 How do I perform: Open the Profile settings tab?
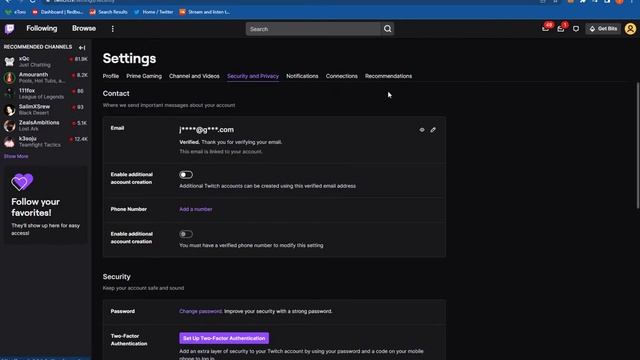tap(111, 76)
